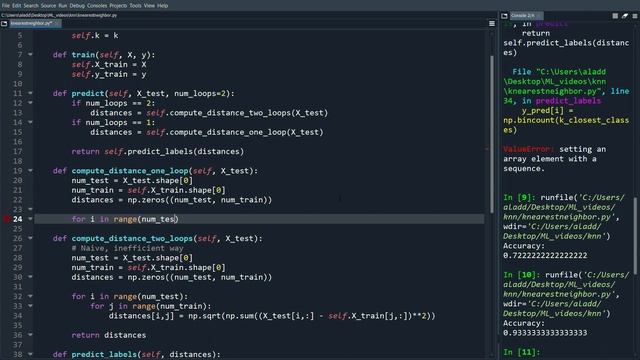Viewport: 640px width, 360px height.
Task: Click 'return self.predict_labels(distances)' on line 17
Action: (x=158, y=151)
